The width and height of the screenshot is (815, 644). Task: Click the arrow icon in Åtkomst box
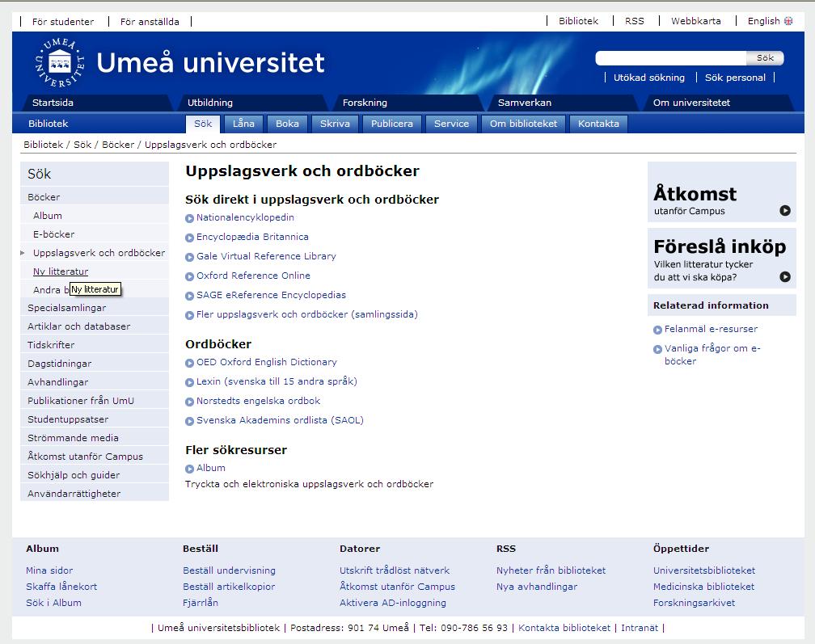pyautogui.click(x=785, y=211)
